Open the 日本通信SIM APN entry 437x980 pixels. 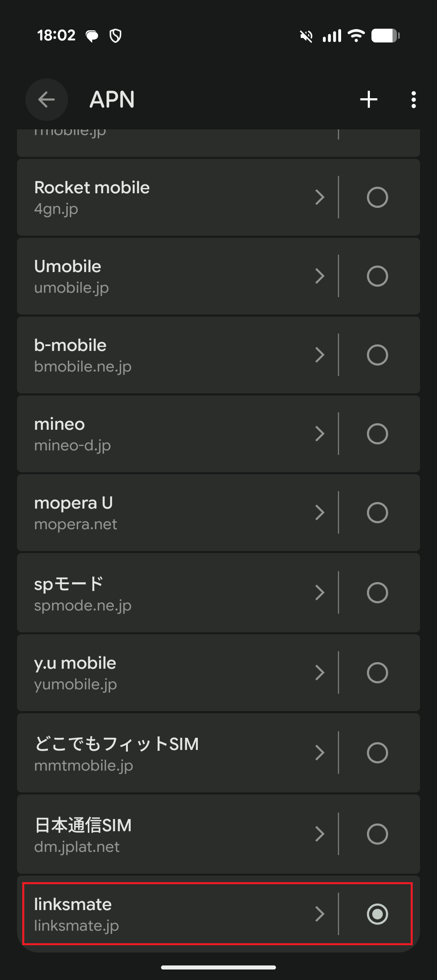[162, 834]
